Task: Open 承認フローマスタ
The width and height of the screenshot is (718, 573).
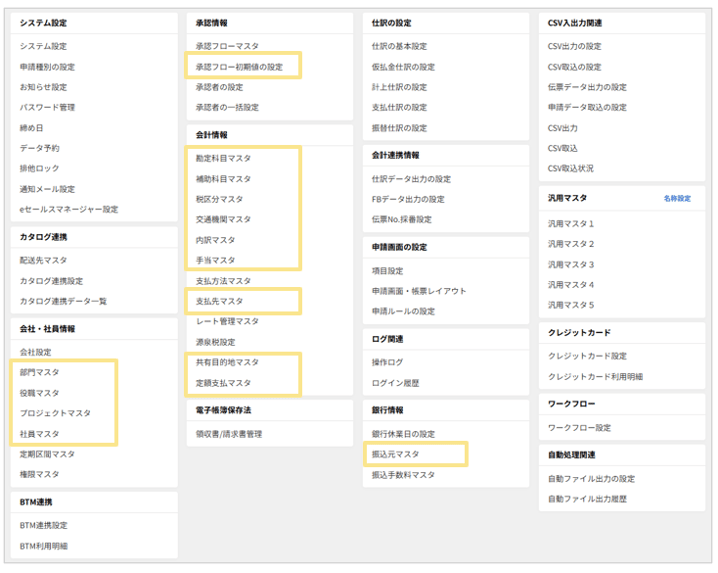Action: (227, 46)
